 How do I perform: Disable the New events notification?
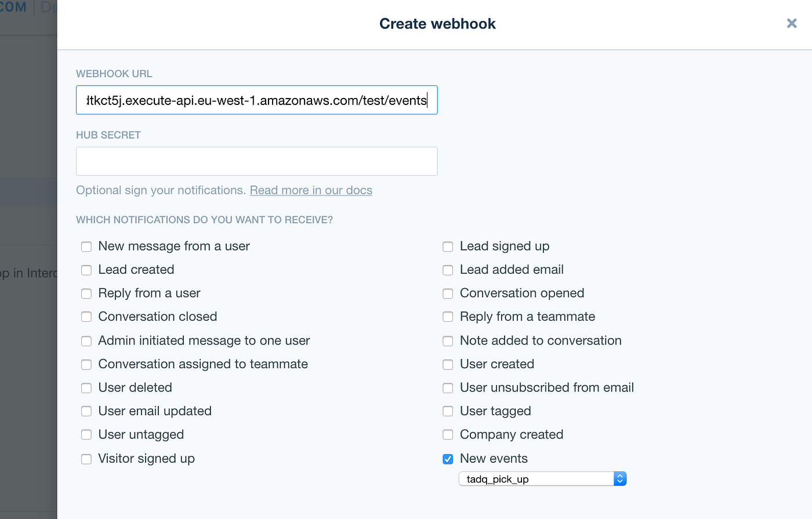click(x=448, y=458)
